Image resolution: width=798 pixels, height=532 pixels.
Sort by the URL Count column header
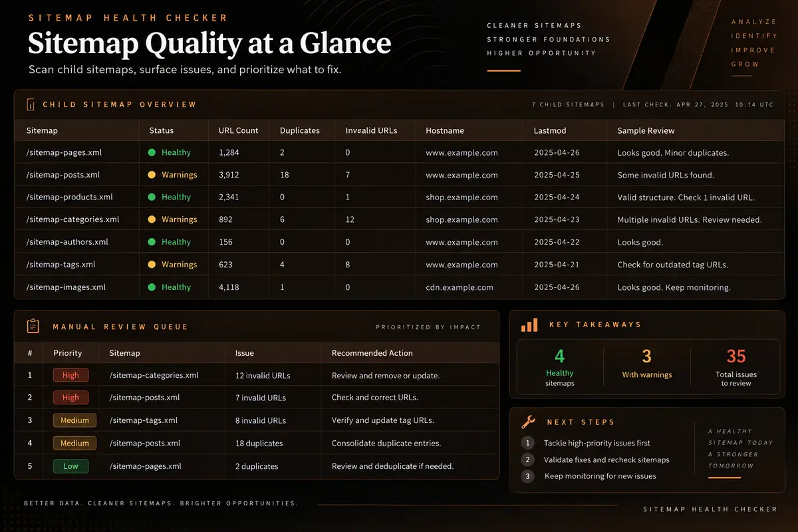[239, 130]
